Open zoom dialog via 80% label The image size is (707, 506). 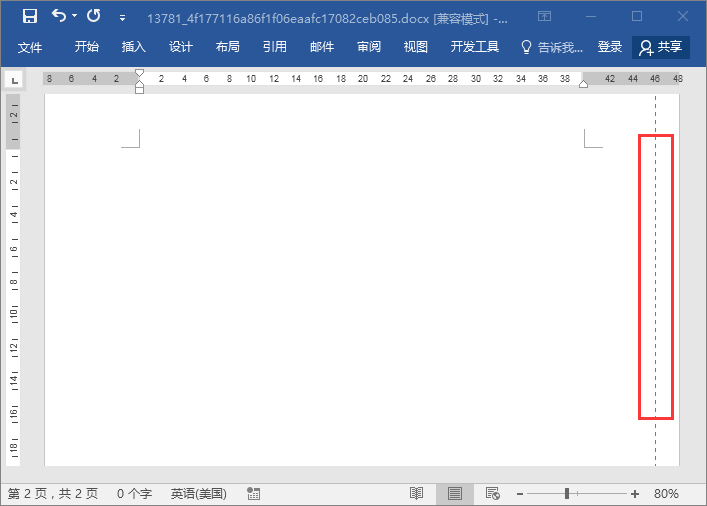point(666,494)
